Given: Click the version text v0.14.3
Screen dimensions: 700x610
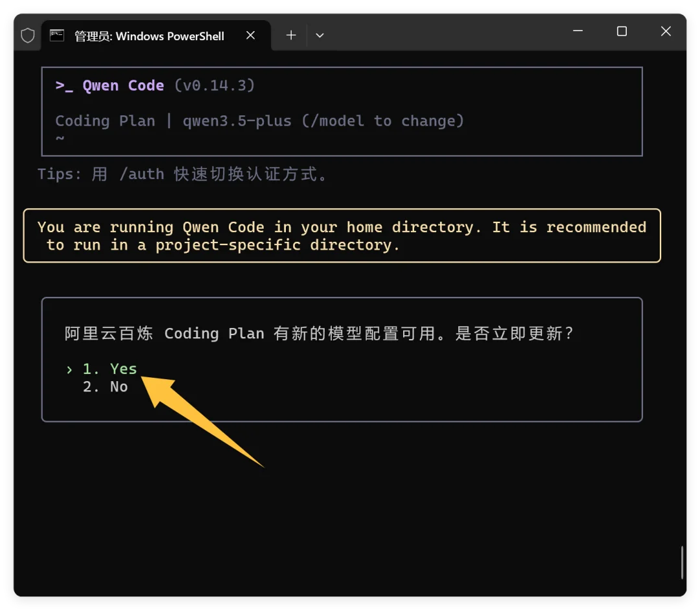Looking at the screenshot, I should 215,86.
